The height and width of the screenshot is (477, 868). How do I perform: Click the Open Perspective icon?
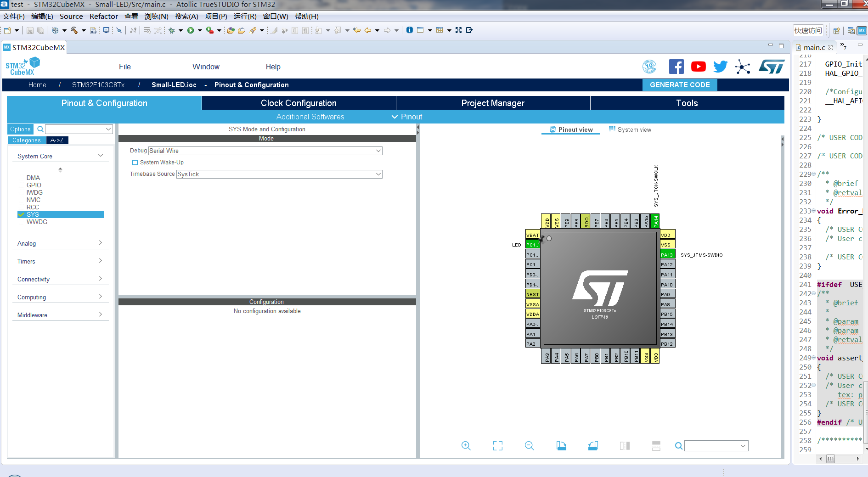837,31
